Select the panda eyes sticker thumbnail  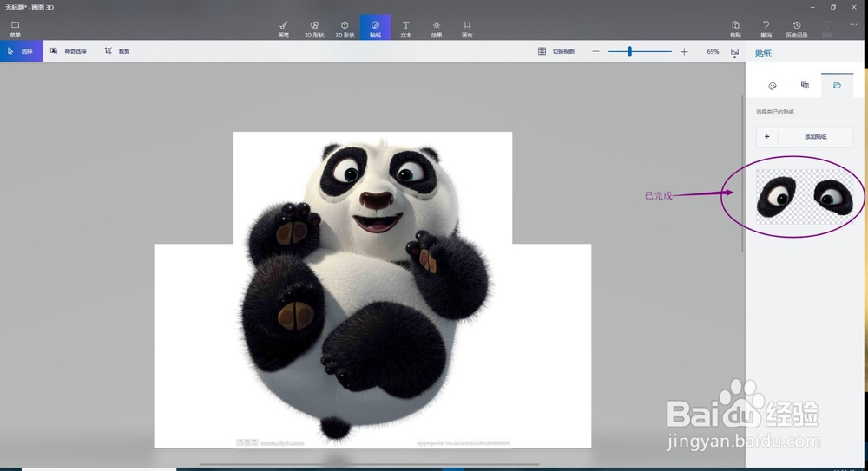coord(805,197)
